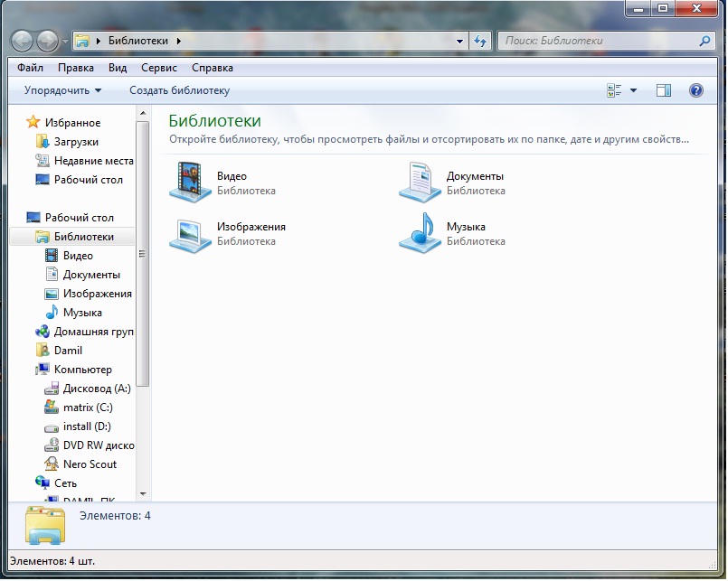The image size is (728, 581).
Task: Click the Домашняя группа icon
Action: pos(43,332)
